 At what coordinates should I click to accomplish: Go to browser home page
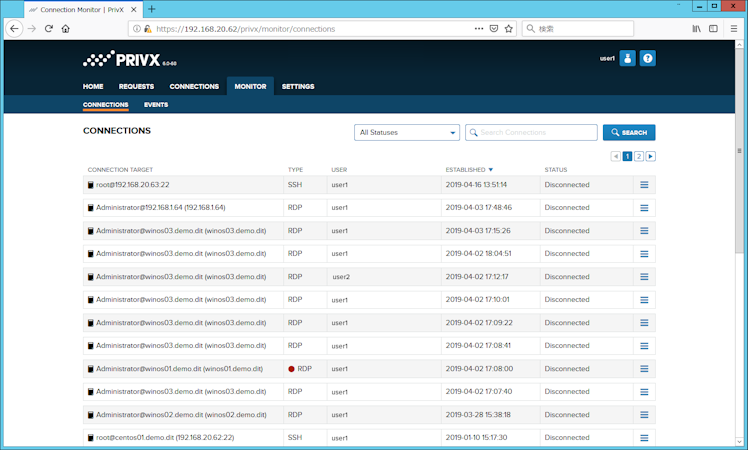[x=66, y=29]
